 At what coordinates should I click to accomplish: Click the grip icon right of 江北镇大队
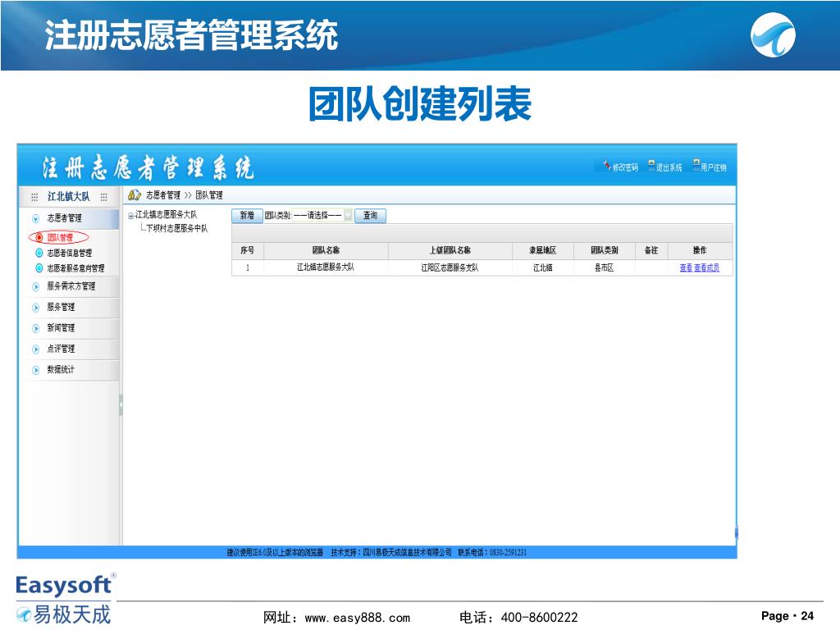(104, 197)
